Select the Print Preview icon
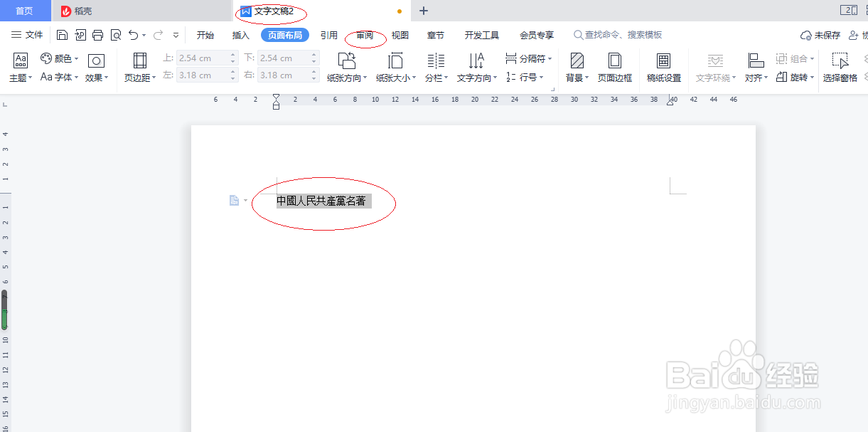868x432 pixels. [115, 34]
